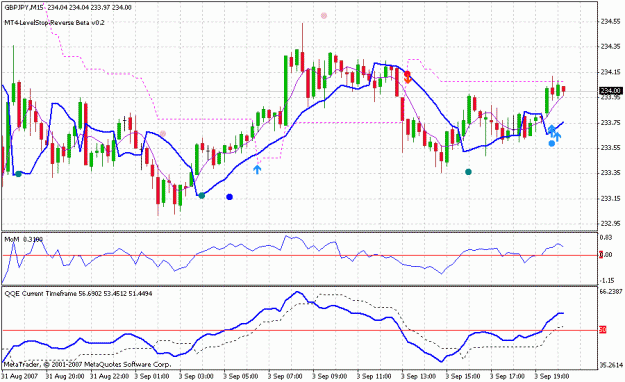Click the 3 Sep 05:00 time label
The image size is (625, 382).
[x=240, y=376]
